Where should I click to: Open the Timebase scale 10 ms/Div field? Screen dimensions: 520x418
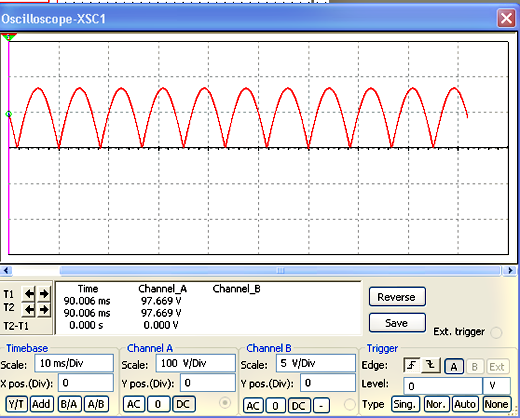[x=74, y=363]
